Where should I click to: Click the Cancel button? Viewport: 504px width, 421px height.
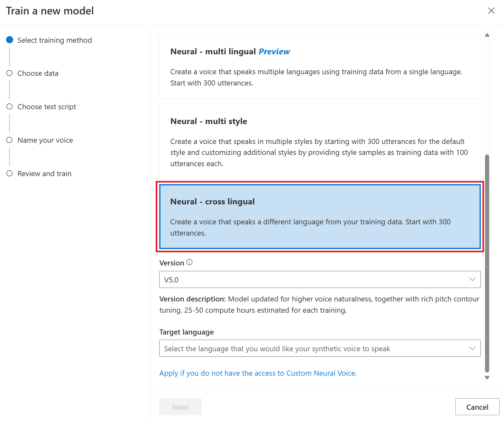click(477, 407)
